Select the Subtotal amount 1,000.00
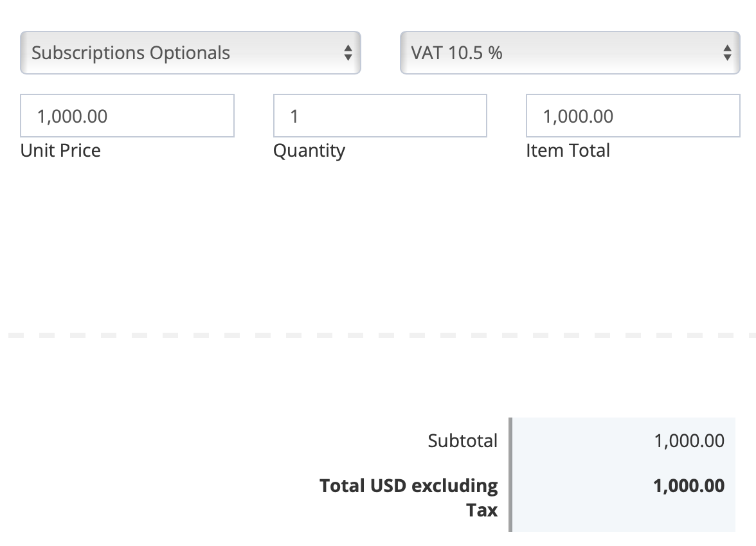Image resolution: width=756 pixels, height=546 pixels. click(689, 441)
